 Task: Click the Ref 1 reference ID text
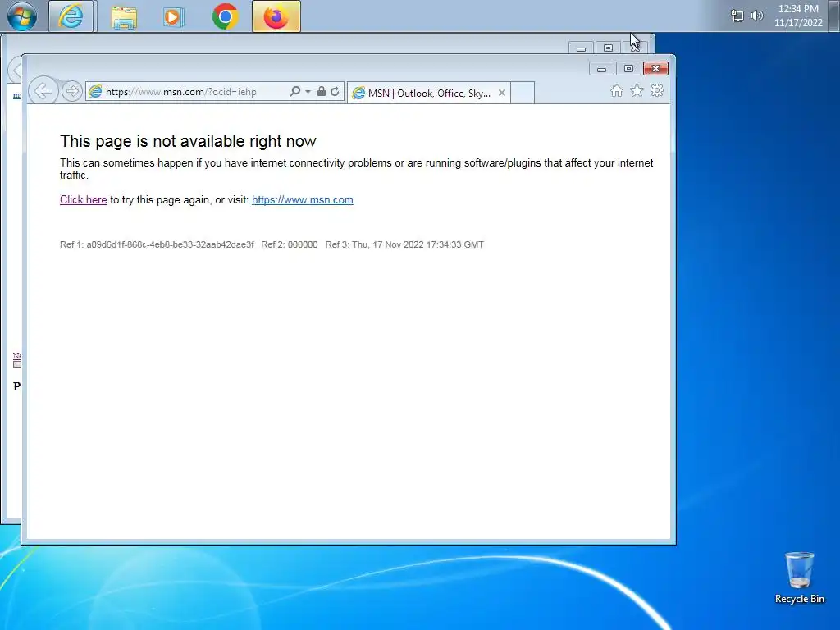[x=157, y=244]
